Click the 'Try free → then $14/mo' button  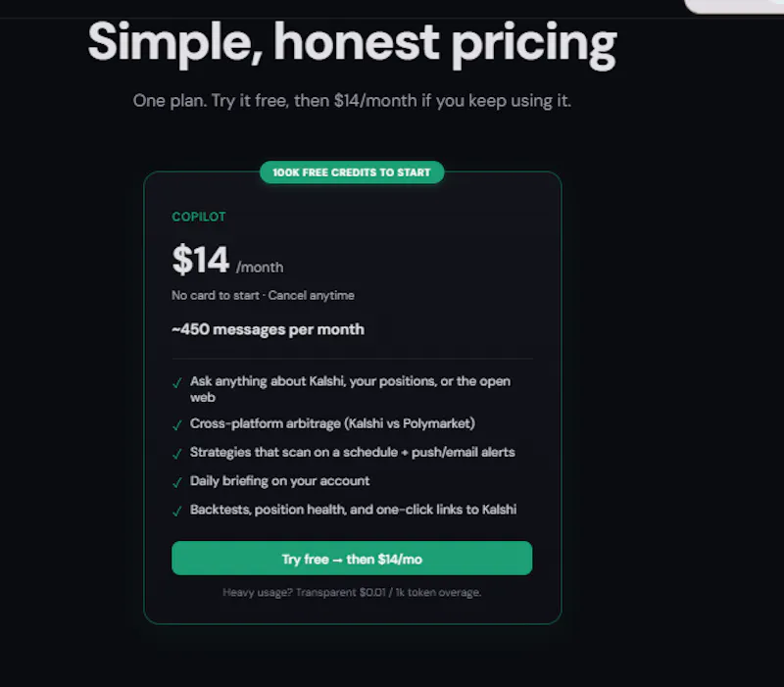352,558
